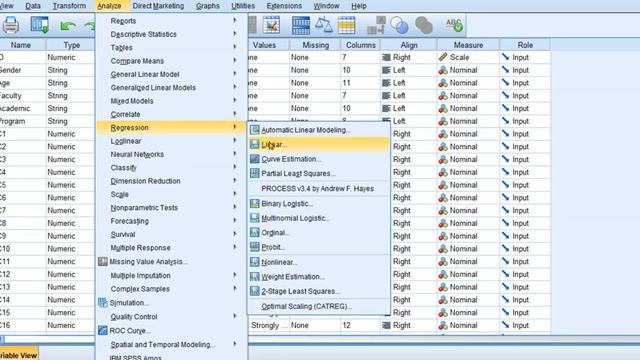Expand the Reports submenu arrow

(x=235, y=20)
